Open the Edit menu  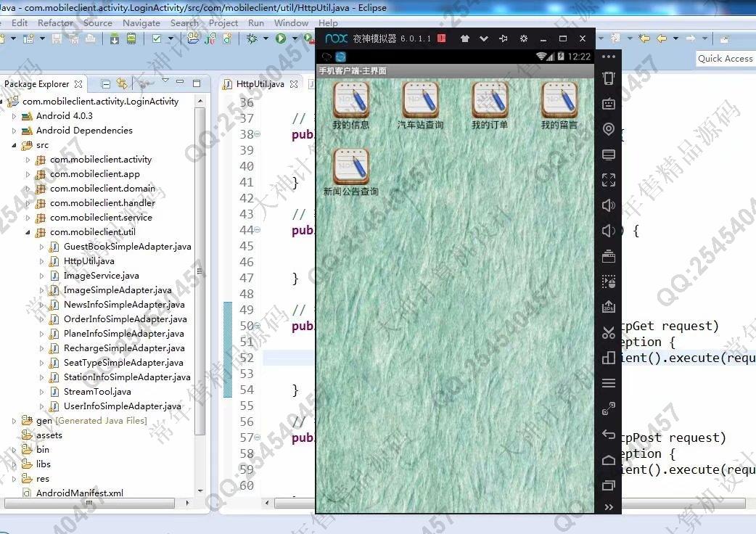[20, 23]
